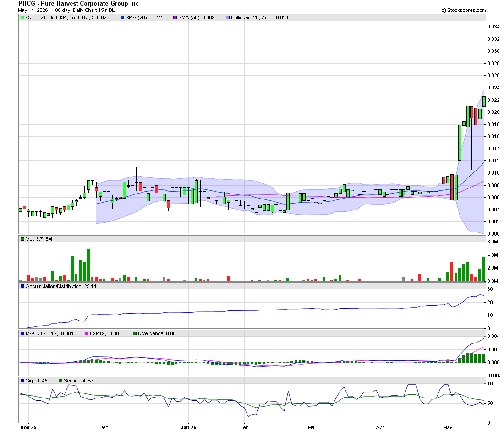Click the 'Apr' x-axis label
504x437 pixels.
tap(380, 427)
